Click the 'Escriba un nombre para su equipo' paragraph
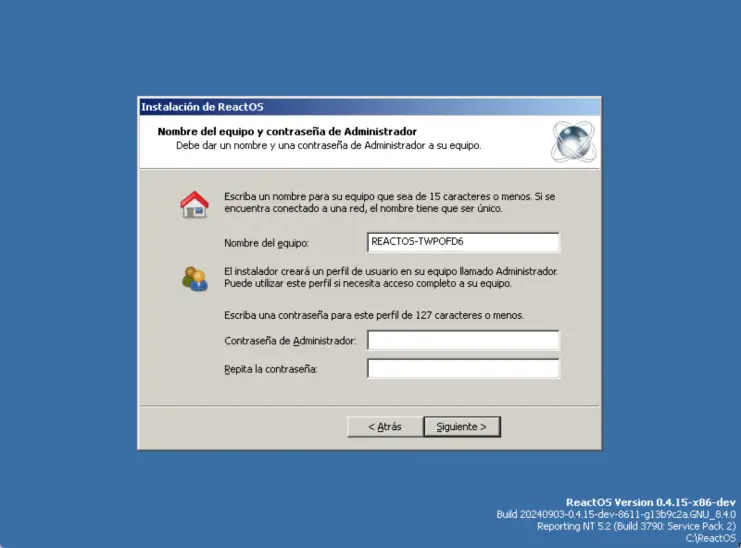Image resolution: width=741 pixels, height=548 pixels. 389,202
